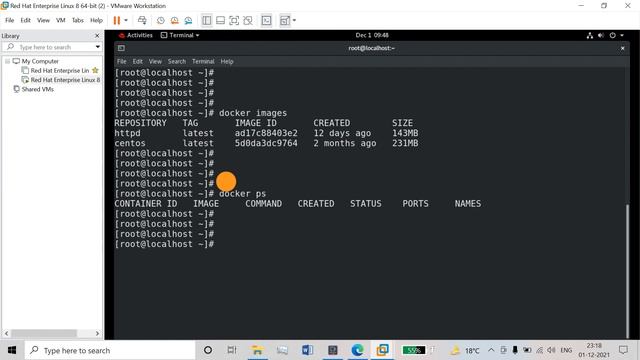Click the terminal vertical scrollbar
This screenshot has width=640, height=360.
coord(627,270)
